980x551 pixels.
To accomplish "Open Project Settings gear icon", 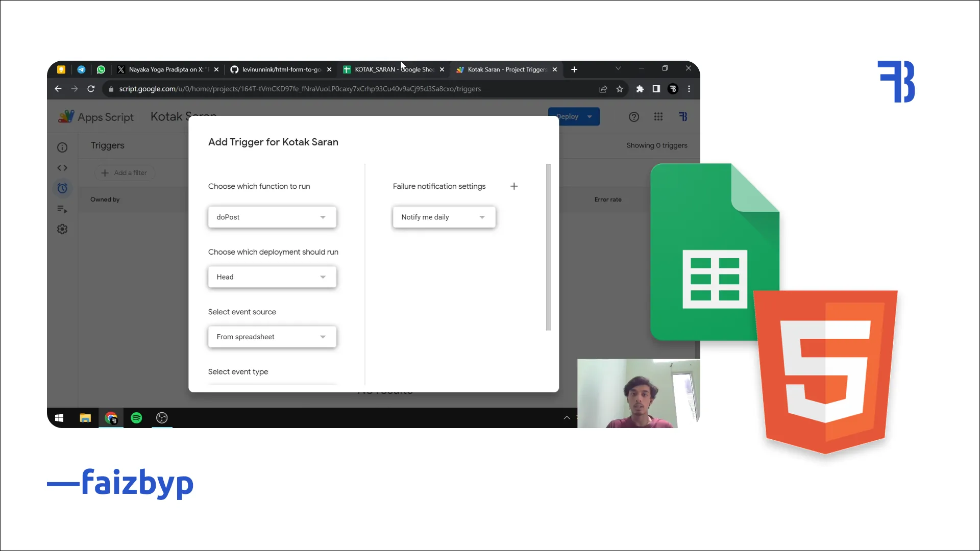I will pos(62,229).
